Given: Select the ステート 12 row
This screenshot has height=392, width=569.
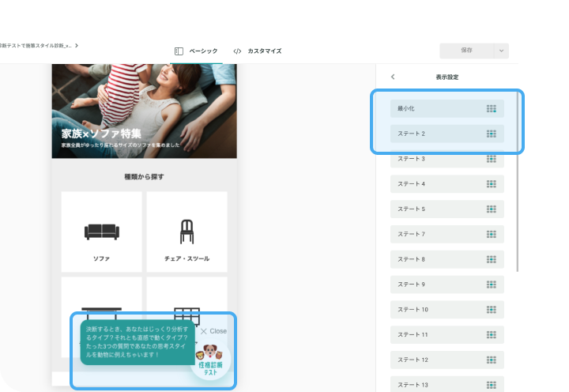Looking at the screenshot, I should point(447,360).
